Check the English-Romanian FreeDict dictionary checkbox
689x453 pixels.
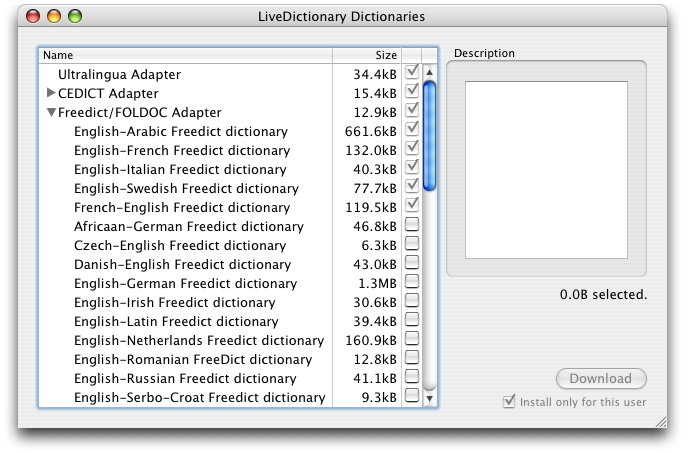click(412, 357)
